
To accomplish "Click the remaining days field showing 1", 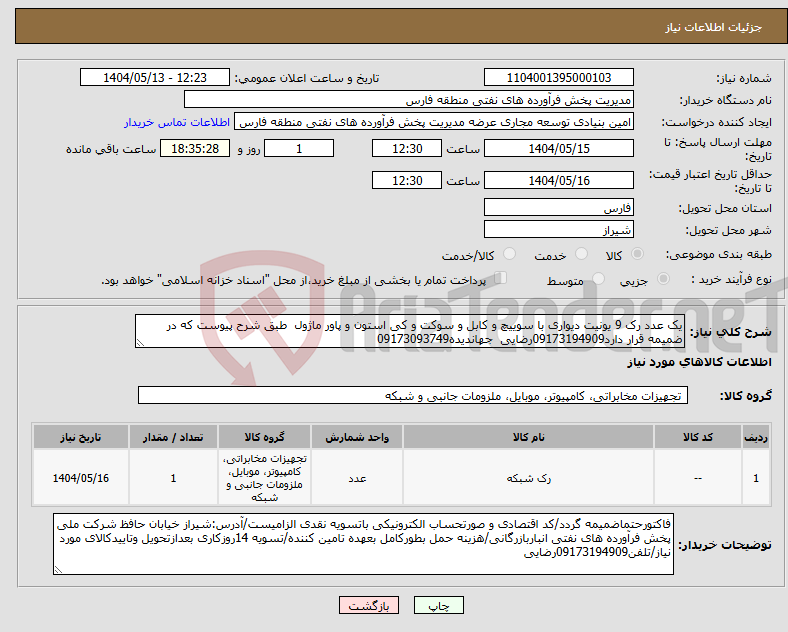I will (x=299, y=149).
